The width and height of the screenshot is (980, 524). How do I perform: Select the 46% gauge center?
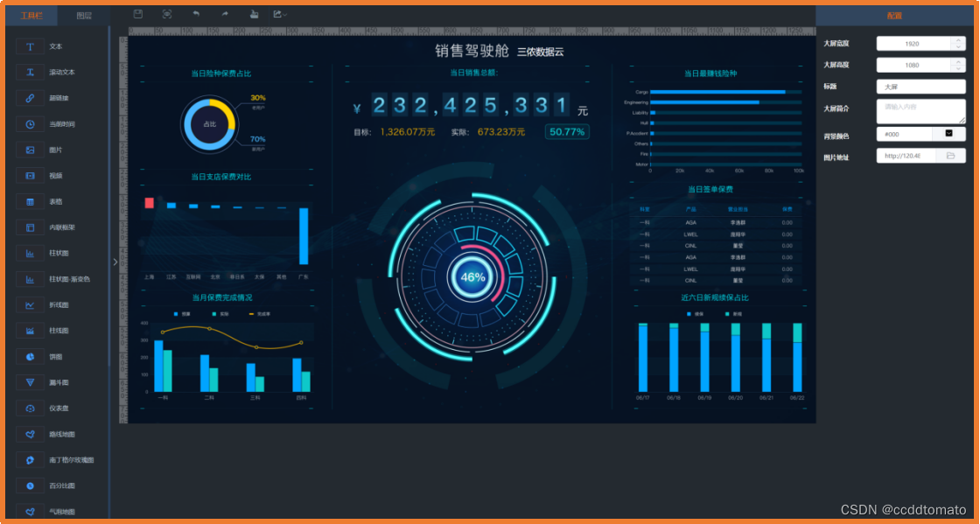[473, 276]
